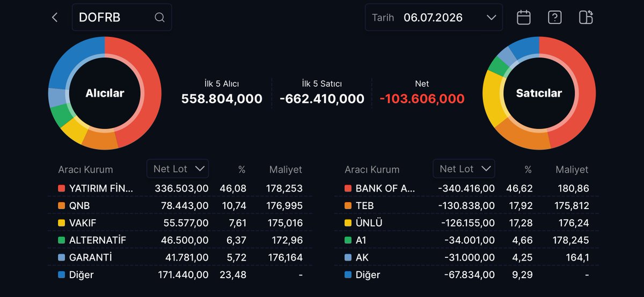Click the sellers Maliyet column header
This screenshot has width=644, height=297.
pyautogui.click(x=572, y=169)
